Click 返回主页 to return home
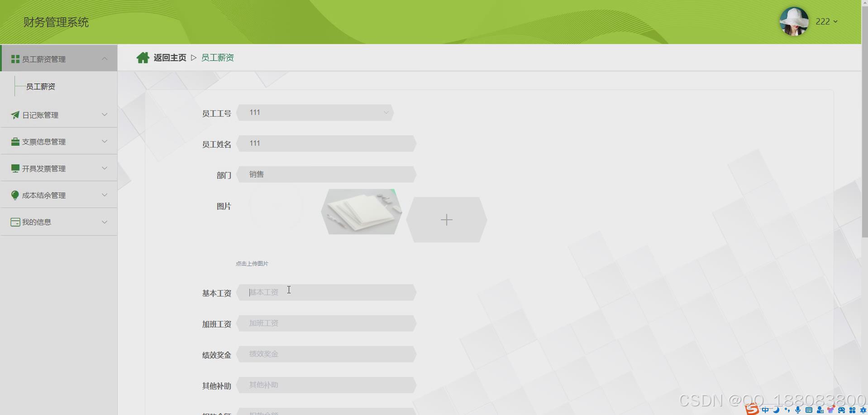Viewport: 868px width, 415px height. coord(169,57)
